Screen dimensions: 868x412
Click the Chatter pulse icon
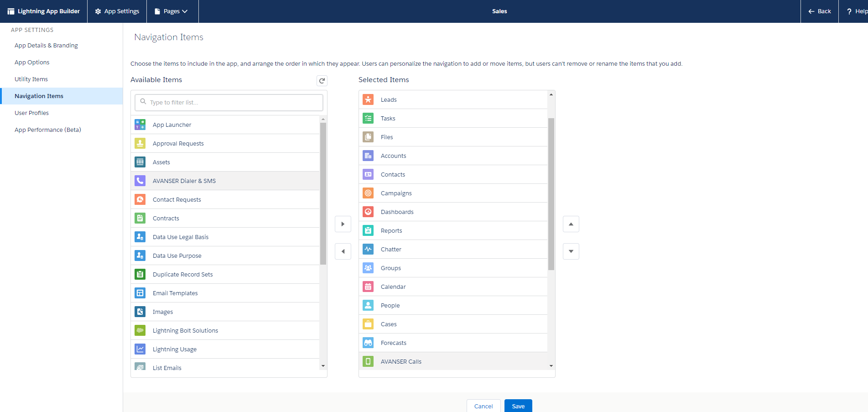[368, 249]
